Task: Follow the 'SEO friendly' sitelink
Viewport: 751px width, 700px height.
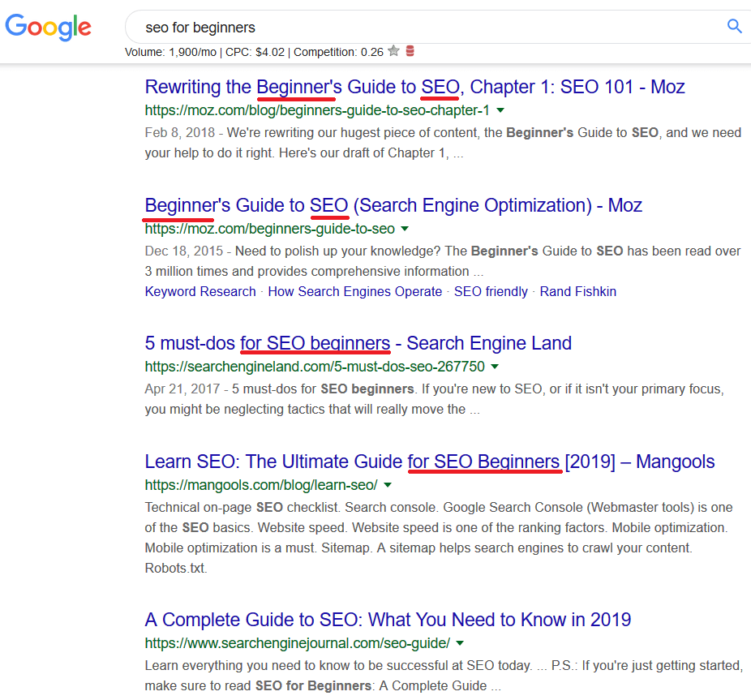Action: [x=491, y=291]
